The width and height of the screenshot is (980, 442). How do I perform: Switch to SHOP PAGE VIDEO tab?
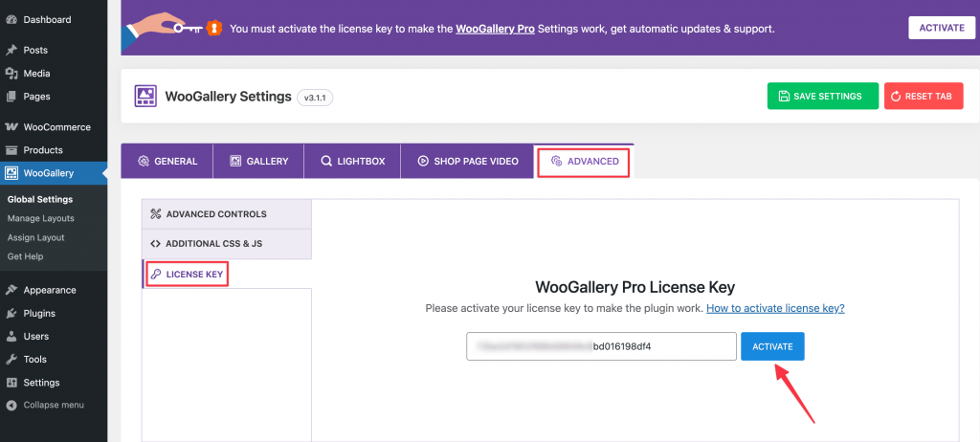(x=467, y=162)
